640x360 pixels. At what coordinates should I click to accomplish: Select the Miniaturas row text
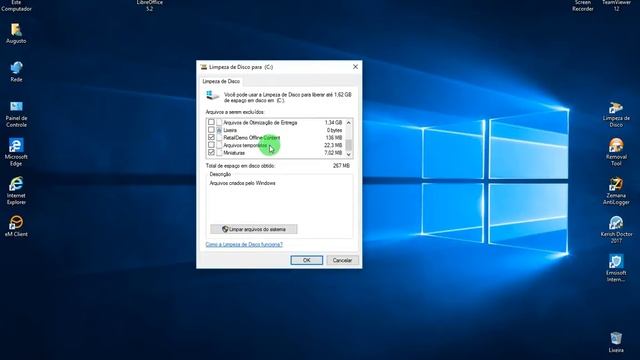point(234,153)
